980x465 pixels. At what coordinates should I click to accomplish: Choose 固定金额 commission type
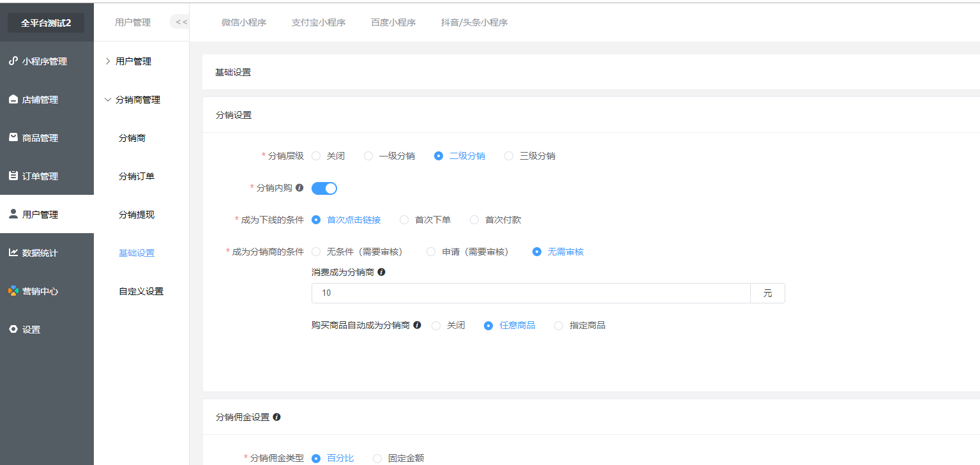click(398, 458)
